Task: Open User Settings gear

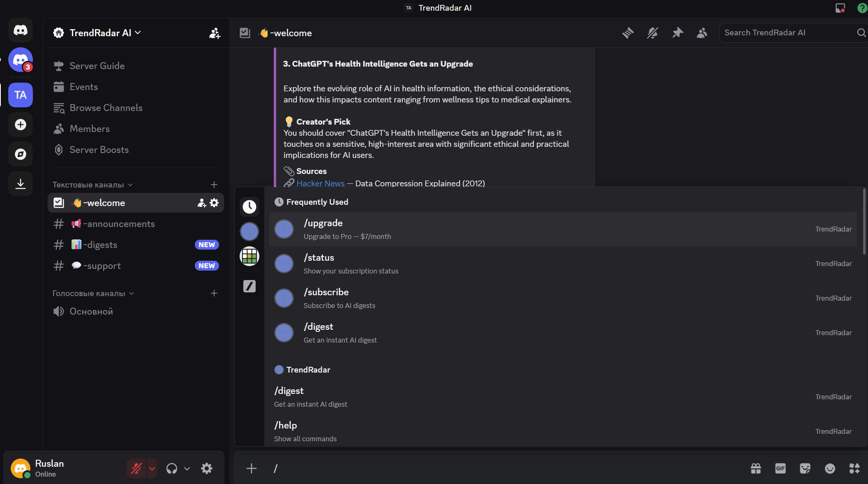Action: point(207,468)
